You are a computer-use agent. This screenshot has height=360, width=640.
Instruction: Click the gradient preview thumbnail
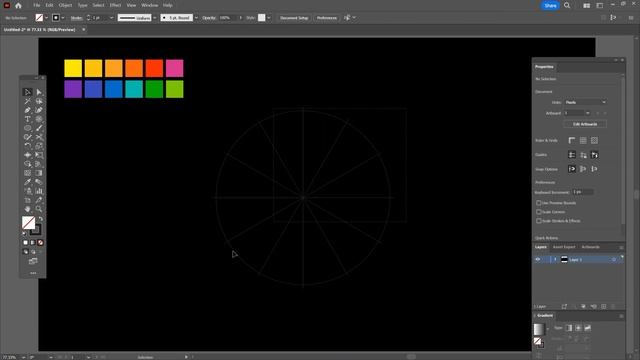[x=539, y=329]
